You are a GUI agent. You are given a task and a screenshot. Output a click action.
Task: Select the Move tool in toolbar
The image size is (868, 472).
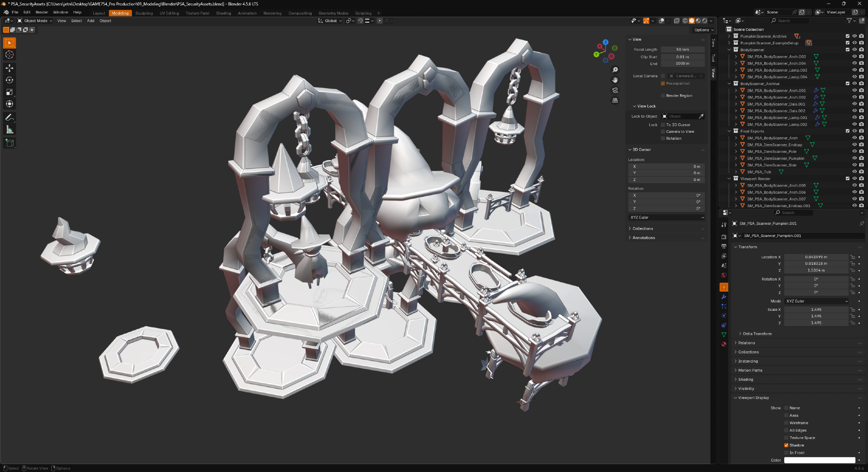tap(10, 68)
